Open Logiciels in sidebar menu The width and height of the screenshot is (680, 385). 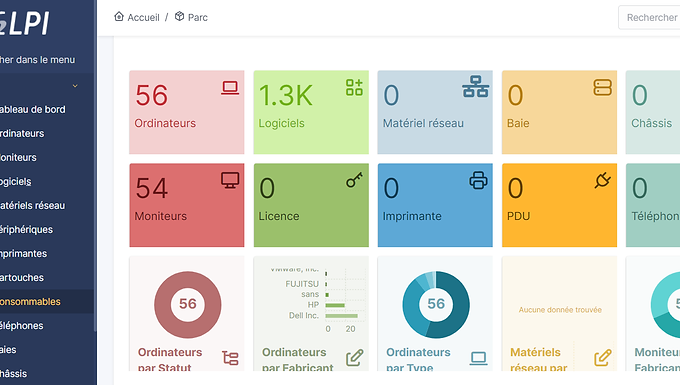point(16,182)
